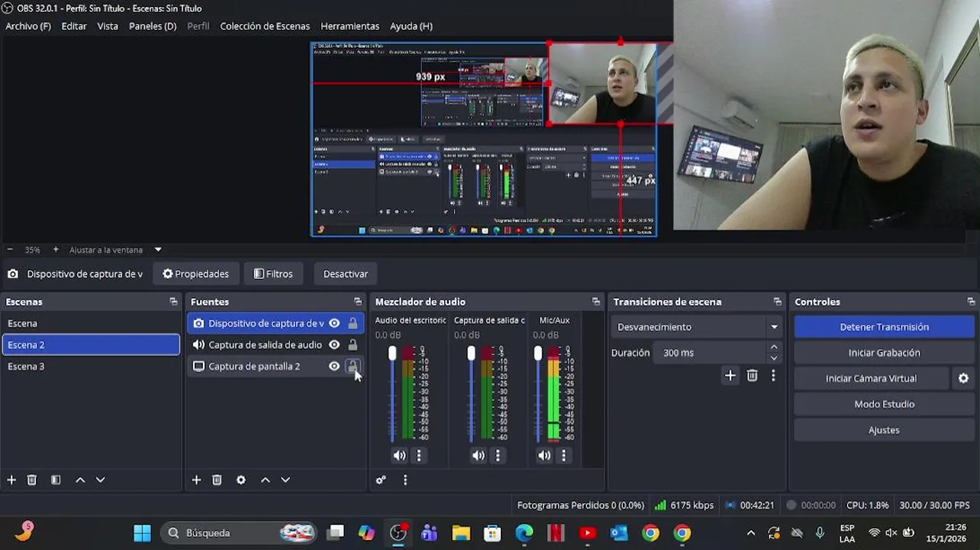The width and height of the screenshot is (980, 550).
Task: Mute Audio del escritorio speaker icon
Action: point(400,455)
